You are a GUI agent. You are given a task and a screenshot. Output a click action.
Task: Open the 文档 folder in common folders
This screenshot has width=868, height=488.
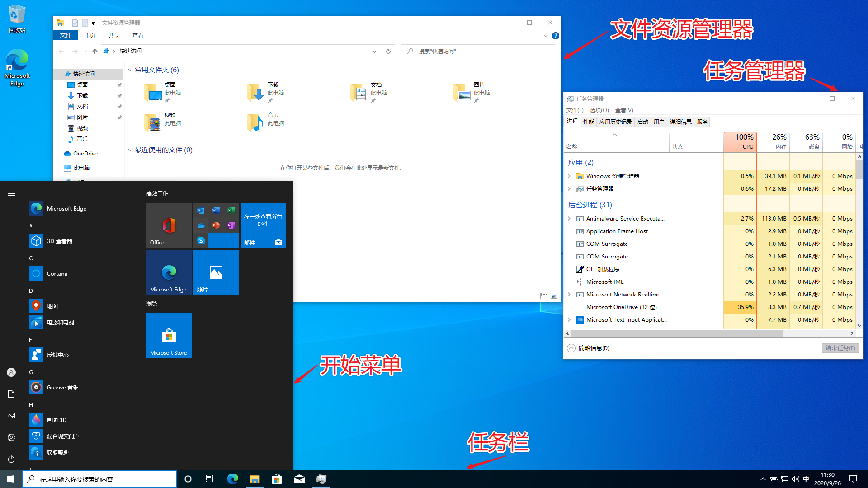coord(369,93)
